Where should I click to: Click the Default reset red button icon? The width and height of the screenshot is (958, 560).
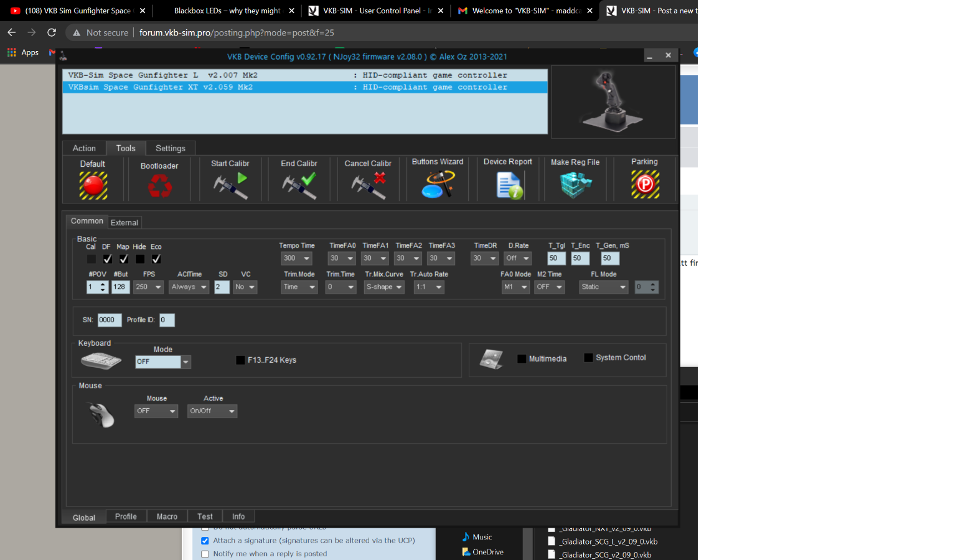tap(93, 185)
